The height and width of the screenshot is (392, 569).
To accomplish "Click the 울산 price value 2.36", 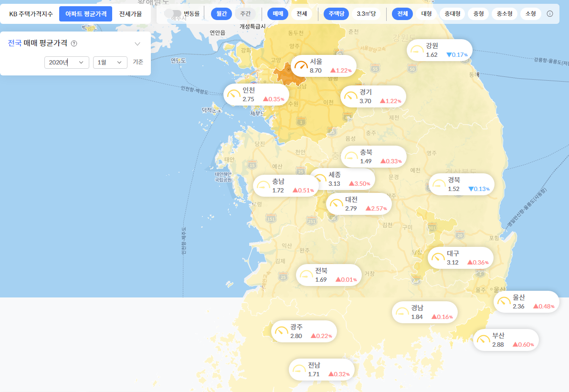I will point(518,307).
